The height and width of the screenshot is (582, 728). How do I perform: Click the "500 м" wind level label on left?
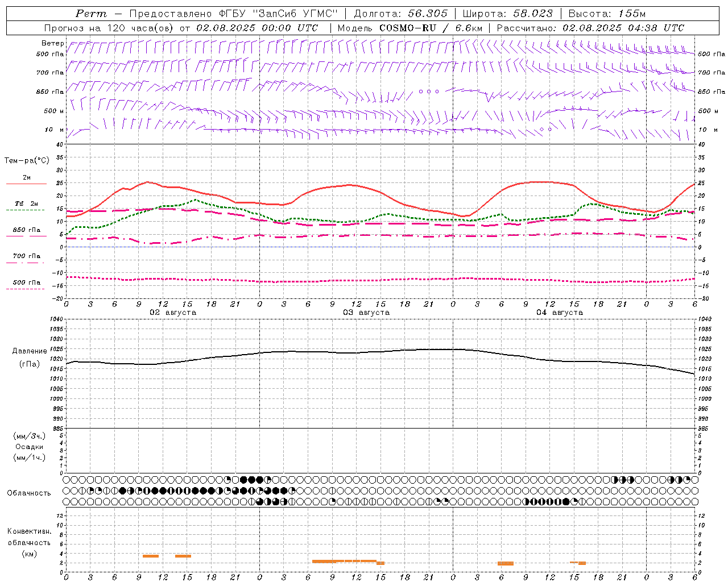[54, 111]
